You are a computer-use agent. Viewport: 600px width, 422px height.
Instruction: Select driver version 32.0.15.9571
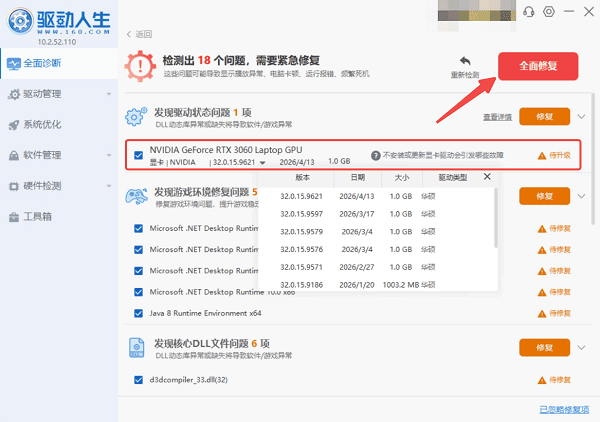(x=378, y=267)
